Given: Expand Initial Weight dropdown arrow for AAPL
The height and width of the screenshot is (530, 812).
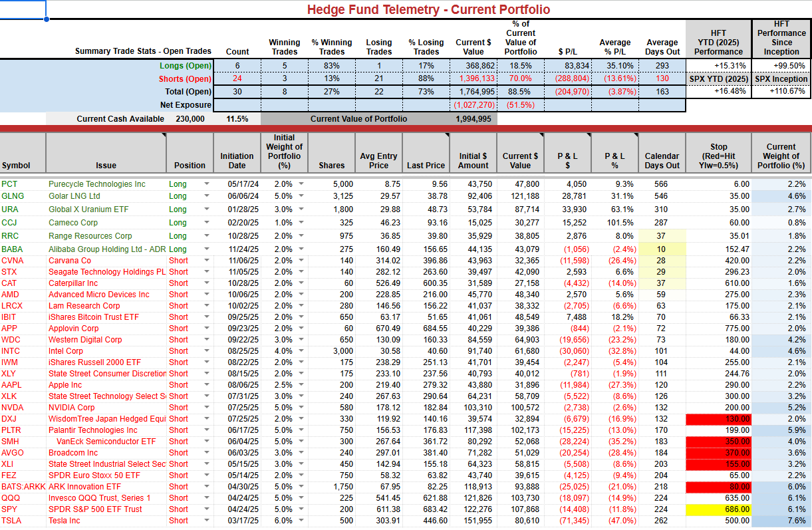Looking at the screenshot, I should pyautogui.click(x=301, y=385).
